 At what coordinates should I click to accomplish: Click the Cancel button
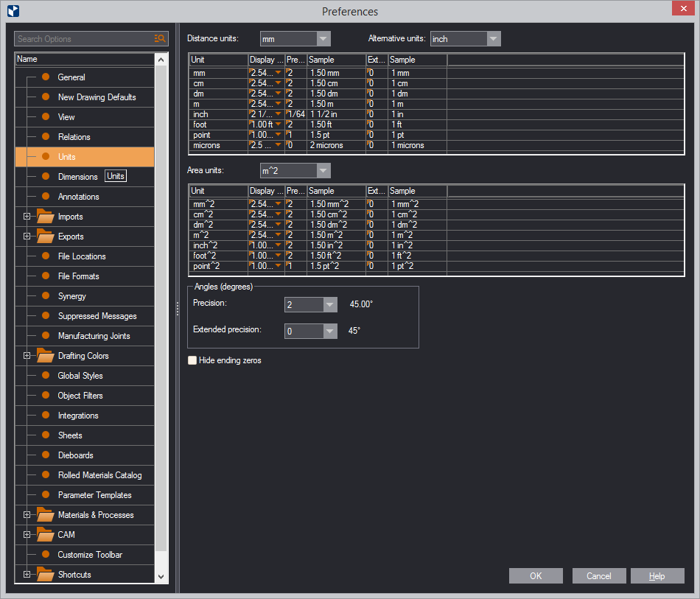599,575
